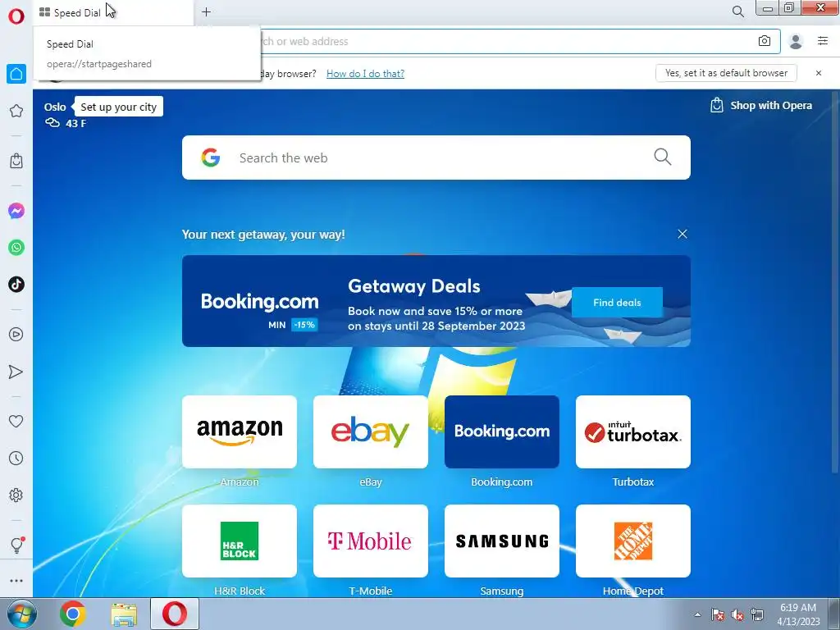840x630 pixels.
Task: Dismiss the default browser prompt bar
Action: 819,73
